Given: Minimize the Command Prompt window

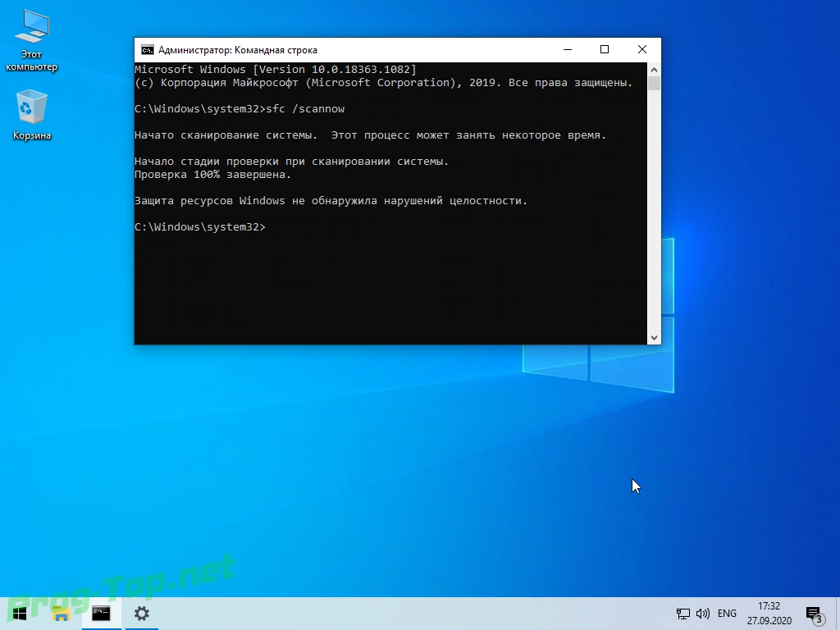Looking at the screenshot, I should coord(568,50).
